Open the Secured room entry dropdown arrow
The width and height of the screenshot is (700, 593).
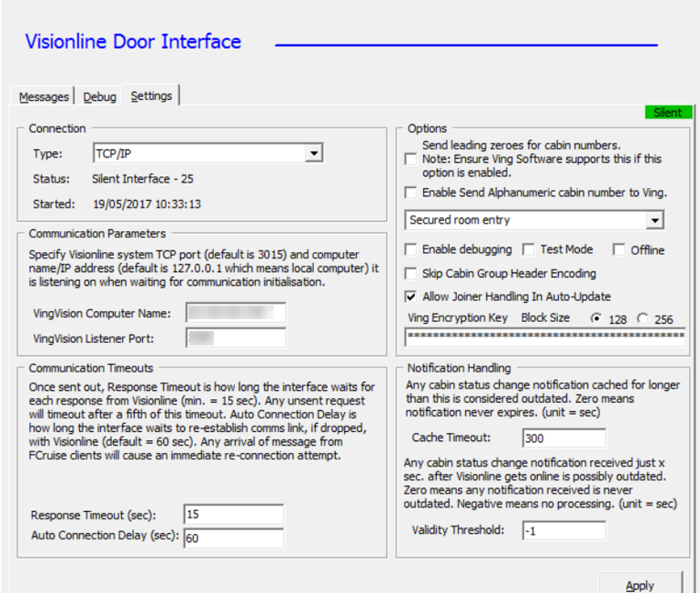coord(654,220)
